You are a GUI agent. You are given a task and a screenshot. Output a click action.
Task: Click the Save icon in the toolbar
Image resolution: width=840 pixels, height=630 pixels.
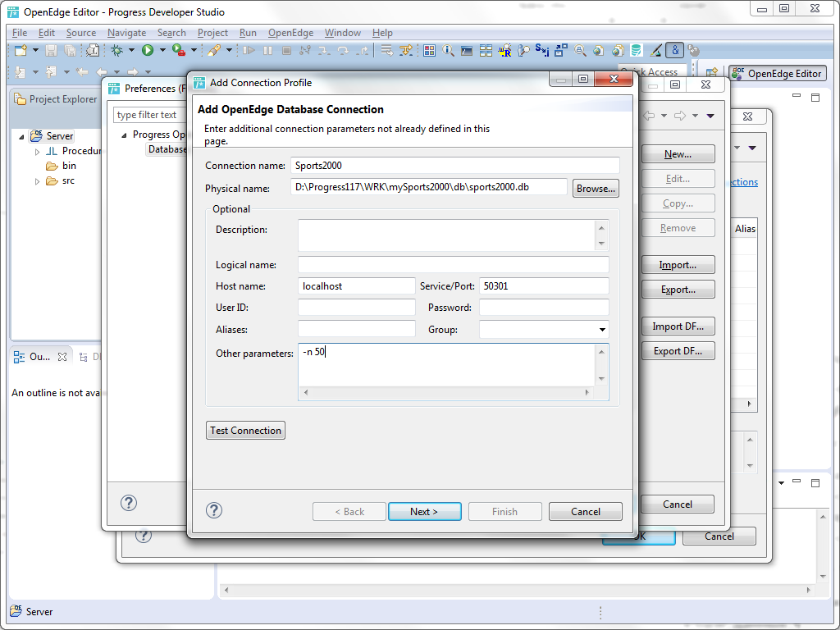(x=51, y=51)
